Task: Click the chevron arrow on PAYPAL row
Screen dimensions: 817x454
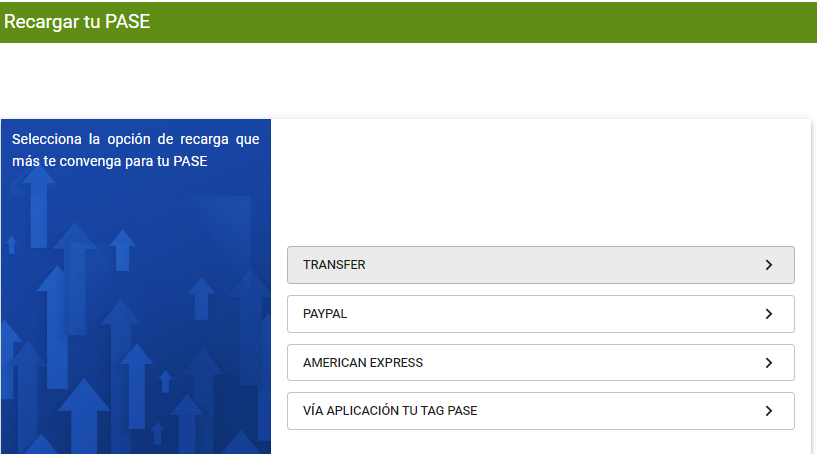Action: (x=769, y=314)
